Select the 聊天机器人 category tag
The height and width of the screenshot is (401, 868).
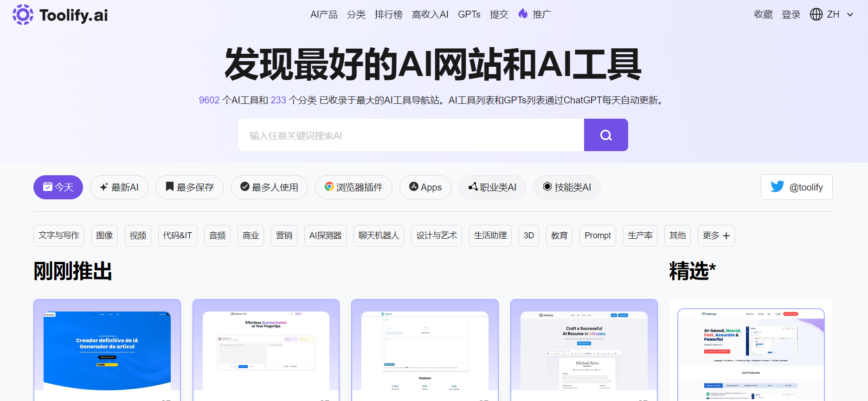(379, 236)
